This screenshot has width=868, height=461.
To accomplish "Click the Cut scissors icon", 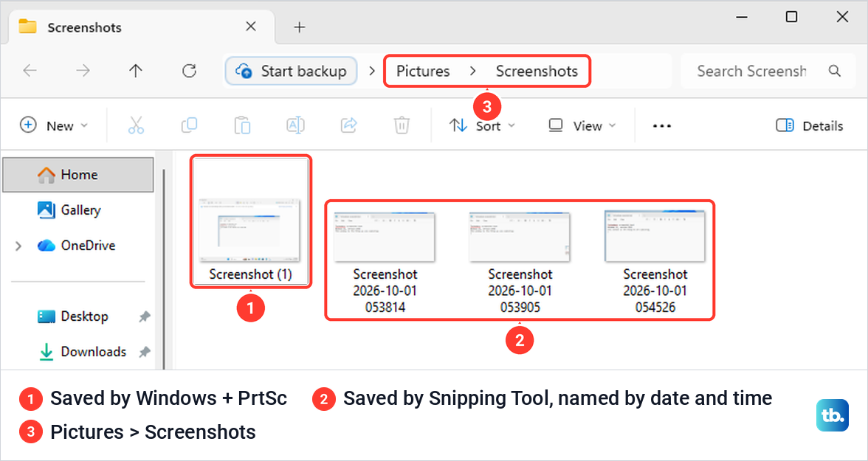I will (x=136, y=125).
